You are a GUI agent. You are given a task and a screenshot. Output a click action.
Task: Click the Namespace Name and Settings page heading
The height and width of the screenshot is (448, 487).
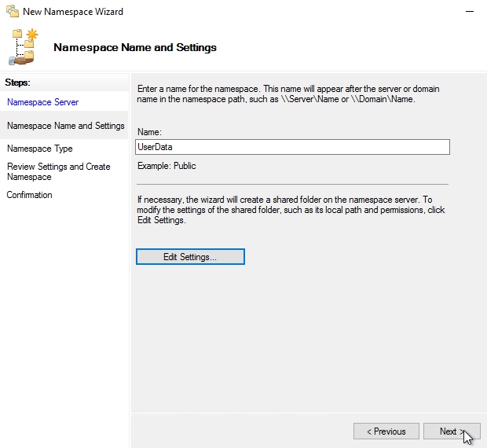pyautogui.click(x=134, y=47)
